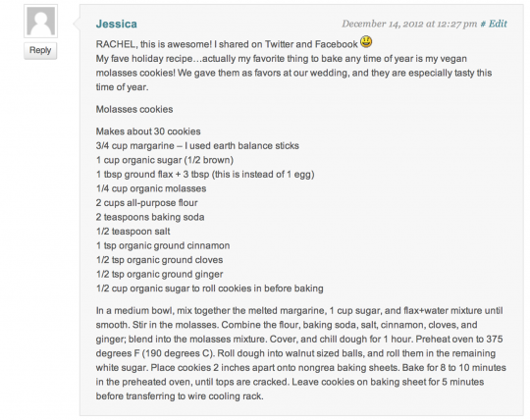Image resolution: width=530 pixels, height=420 pixels.
Task: Click Jessica's default avatar image
Action: click(x=40, y=21)
